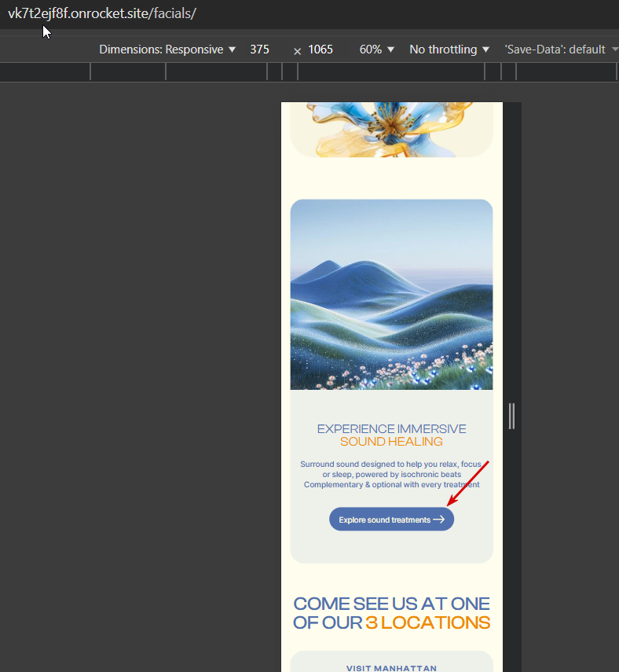The image size is (619, 672).
Task: Click the text about isochronic beats
Action: point(391,475)
